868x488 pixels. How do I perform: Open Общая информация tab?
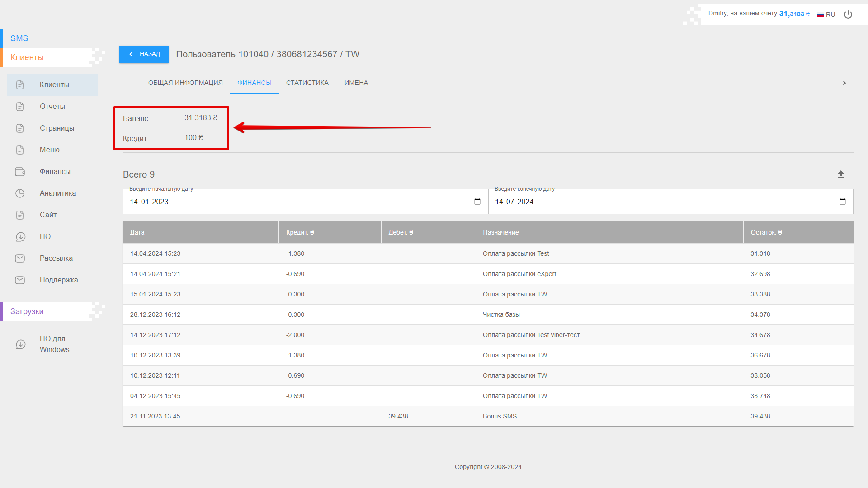[185, 83]
